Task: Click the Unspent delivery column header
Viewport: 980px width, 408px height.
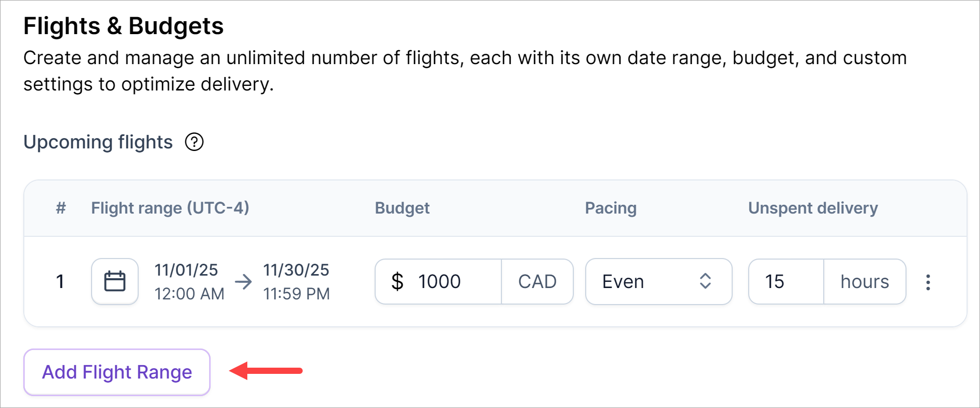Action: pos(813,208)
